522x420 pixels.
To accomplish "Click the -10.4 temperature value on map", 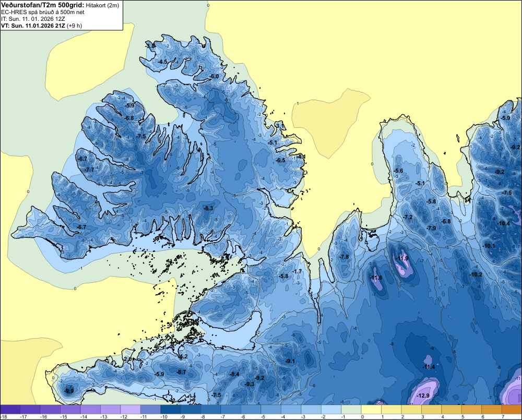I will [x=503, y=223].
